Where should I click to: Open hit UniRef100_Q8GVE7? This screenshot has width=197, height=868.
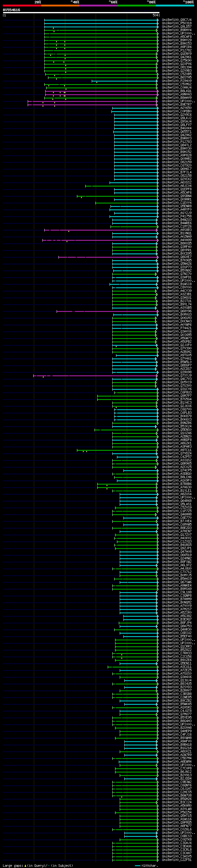pos(176,257)
